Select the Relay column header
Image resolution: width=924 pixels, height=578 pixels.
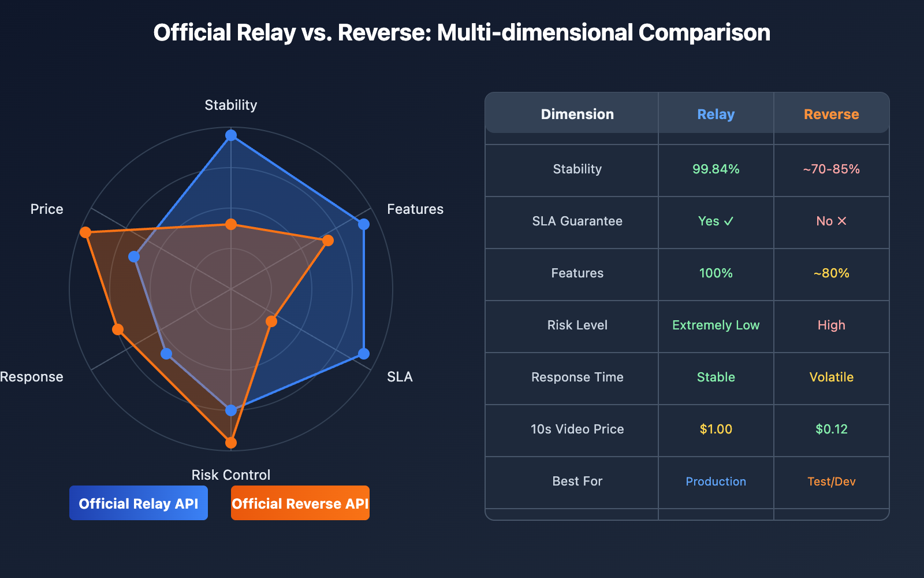pos(716,114)
